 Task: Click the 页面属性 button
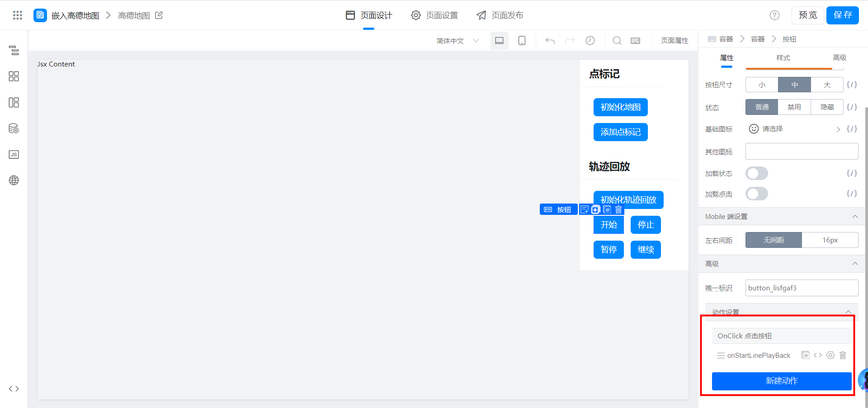(675, 41)
